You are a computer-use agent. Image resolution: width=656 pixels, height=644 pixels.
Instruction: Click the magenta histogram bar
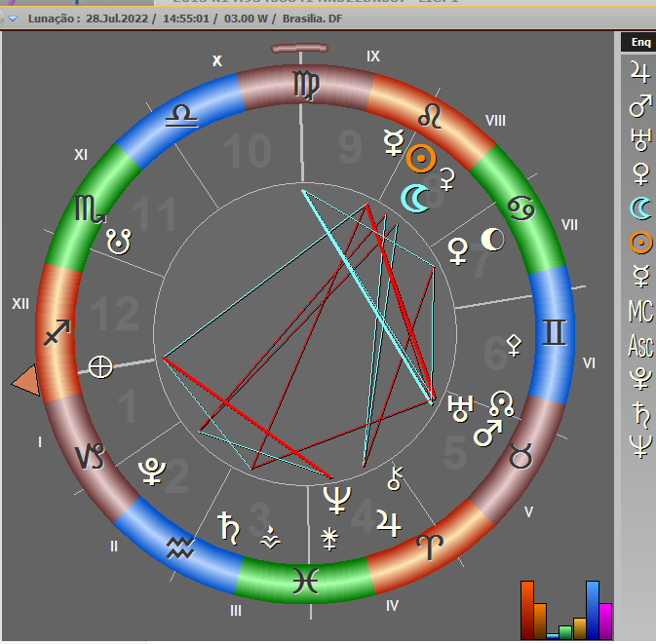pos(605,621)
